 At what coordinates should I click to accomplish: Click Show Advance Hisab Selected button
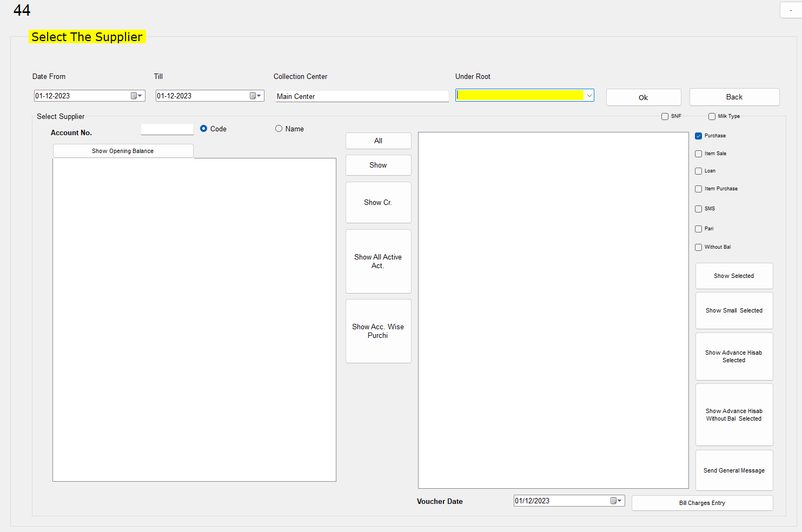click(734, 356)
